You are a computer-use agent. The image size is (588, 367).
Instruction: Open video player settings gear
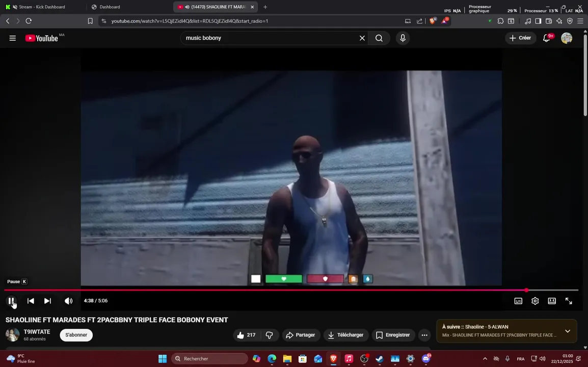click(535, 301)
